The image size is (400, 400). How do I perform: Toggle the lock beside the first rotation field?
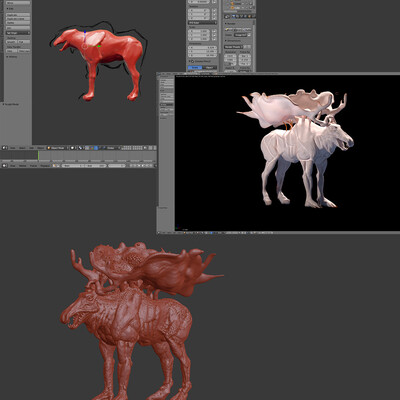(x=214, y=10)
